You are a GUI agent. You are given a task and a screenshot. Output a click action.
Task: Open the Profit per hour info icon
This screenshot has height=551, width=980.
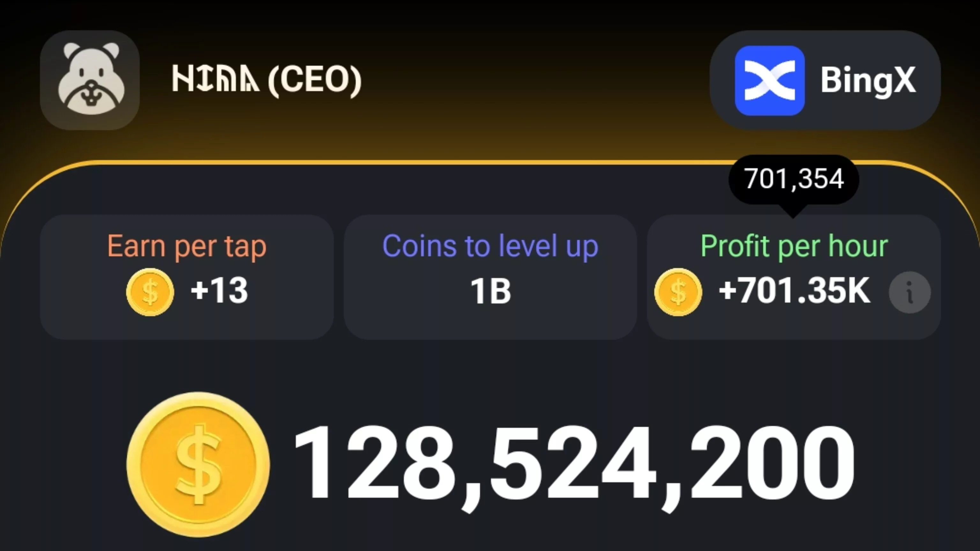tap(909, 292)
